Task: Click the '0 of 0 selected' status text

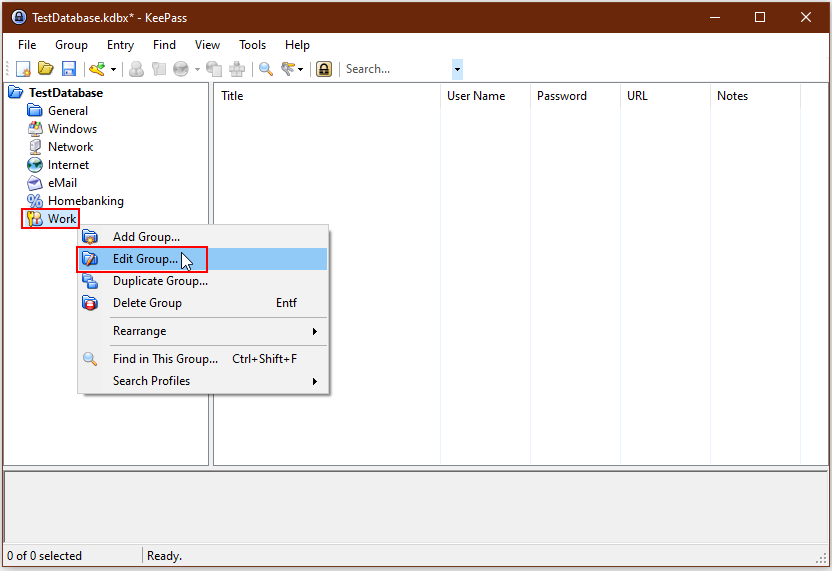Action: point(45,556)
